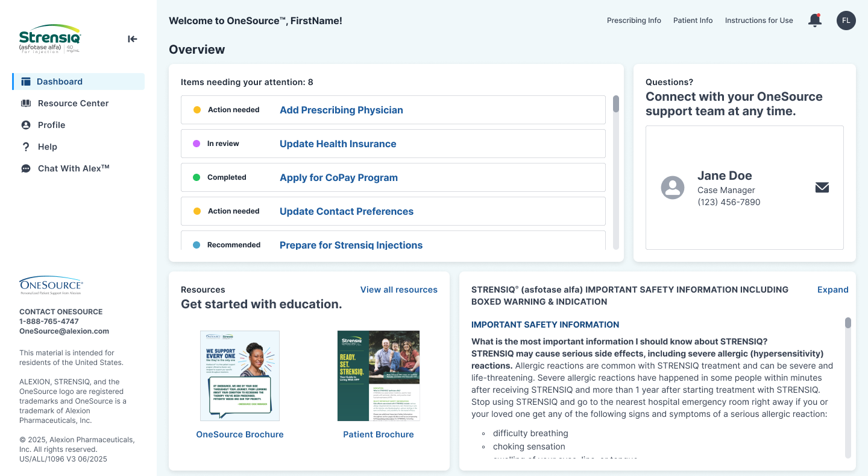The width and height of the screenshot is (868, 476).
Task: Open the Help section
Action: [46, 147]
